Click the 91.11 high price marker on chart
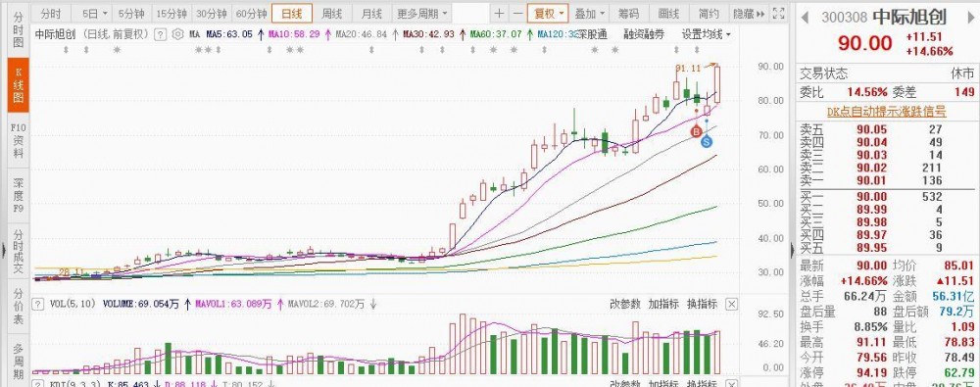The image size is (980, 387). (x=688, y=69)
